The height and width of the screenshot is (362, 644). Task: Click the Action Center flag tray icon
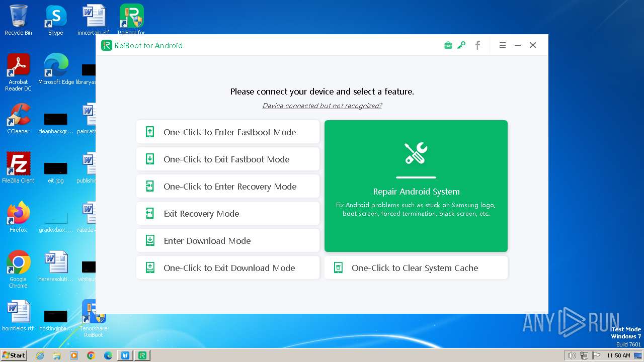596,355
